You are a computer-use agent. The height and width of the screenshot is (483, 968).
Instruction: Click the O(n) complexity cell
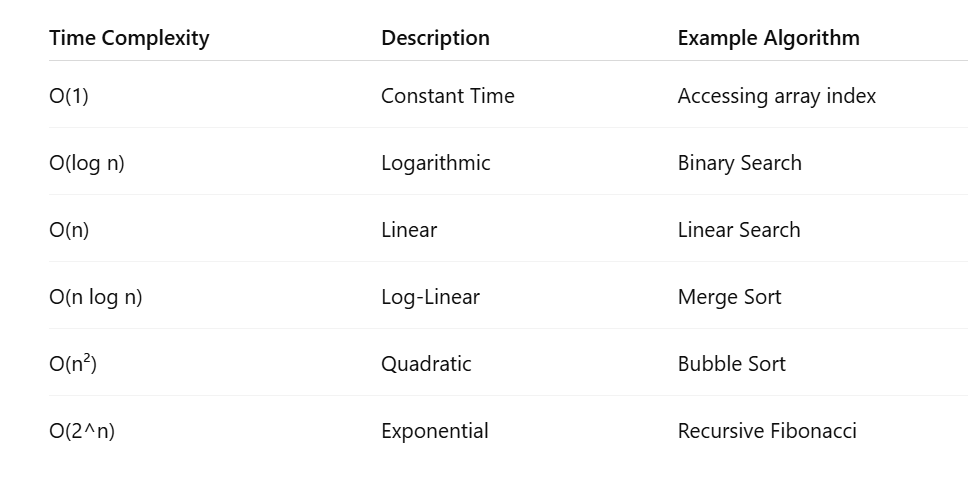pyautogui.click(x=69, y=230)
